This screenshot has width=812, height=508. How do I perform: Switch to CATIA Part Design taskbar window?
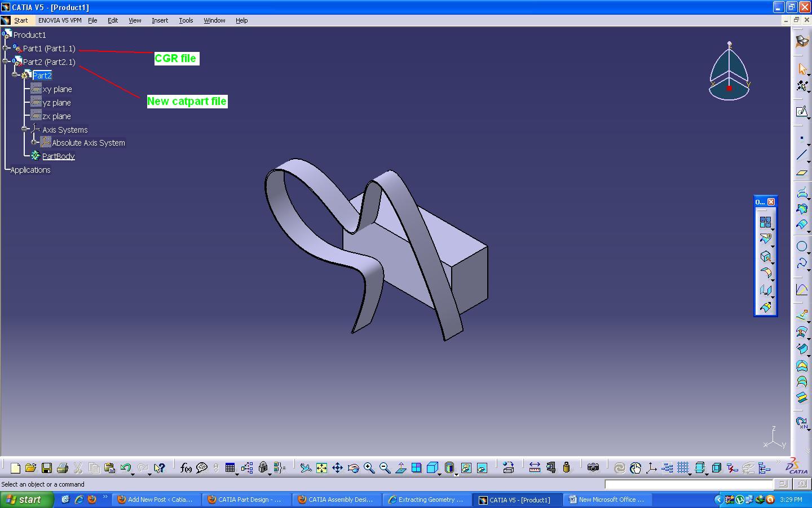(247, 500)
